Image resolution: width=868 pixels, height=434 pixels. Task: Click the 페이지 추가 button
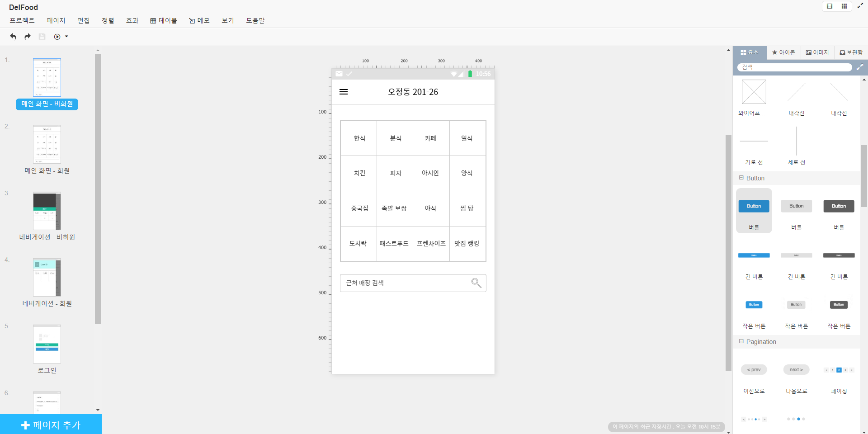pos(51,425)
